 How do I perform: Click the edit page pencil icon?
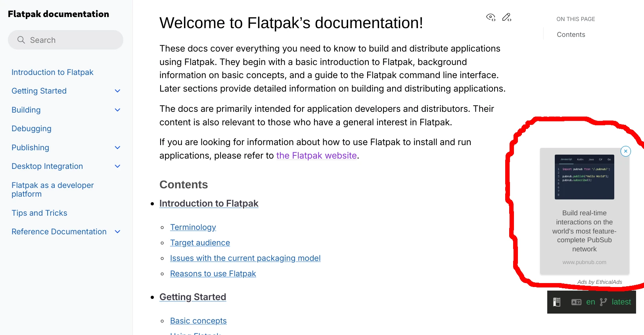[507, 17]
